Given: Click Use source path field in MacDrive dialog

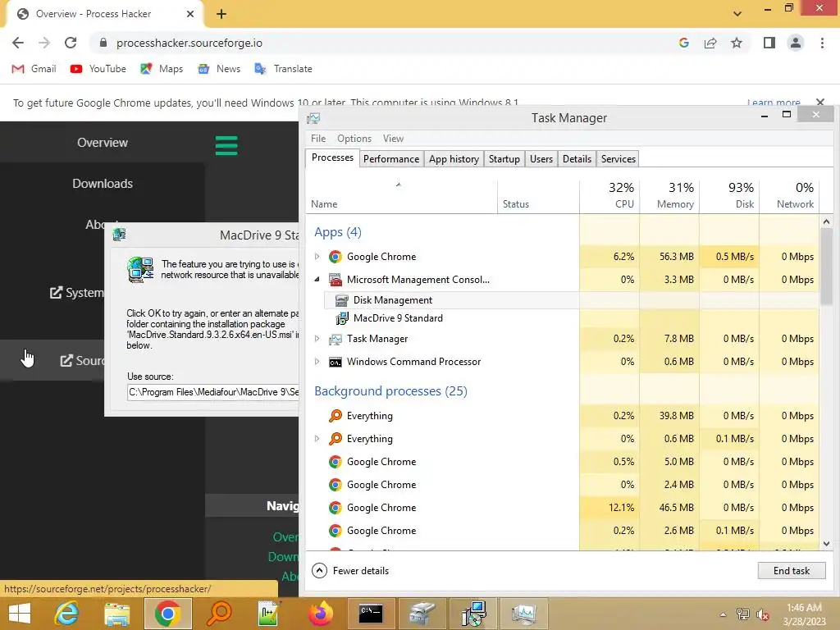Looking at the screenshot, I should [213, 392].
